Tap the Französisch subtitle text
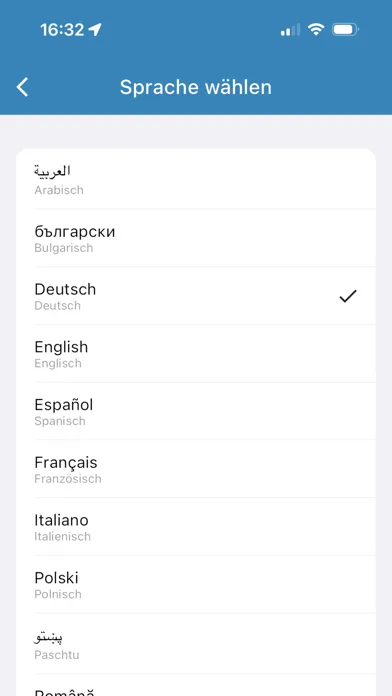Screen dimensions: 392x696 [x=68, y=479]
